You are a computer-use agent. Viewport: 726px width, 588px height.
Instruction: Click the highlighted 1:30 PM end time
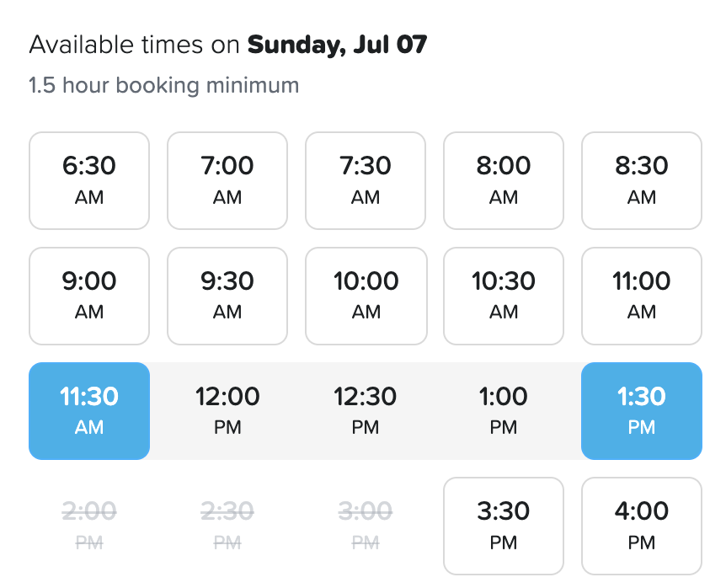pyautogui.click(x=642, y=410)
